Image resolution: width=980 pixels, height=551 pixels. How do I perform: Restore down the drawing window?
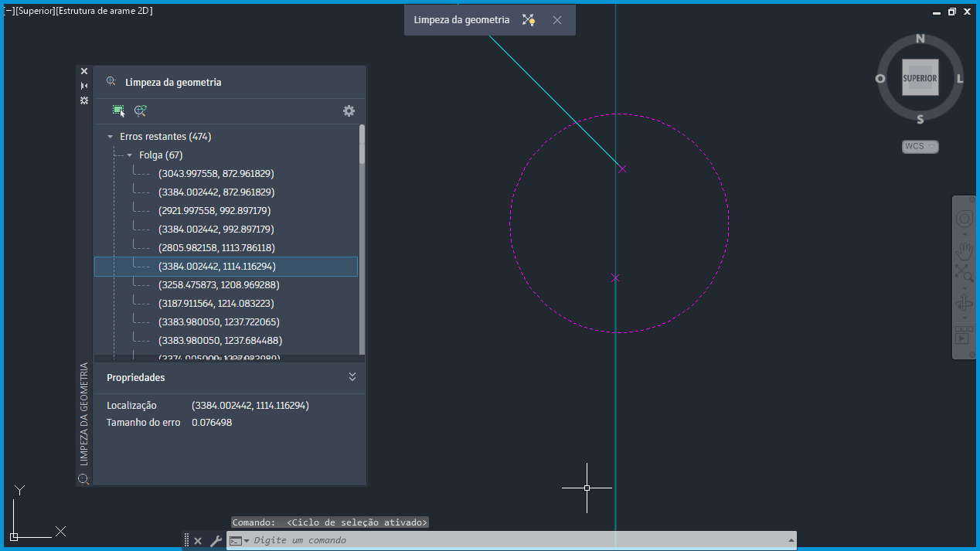(x=951, y=12)
